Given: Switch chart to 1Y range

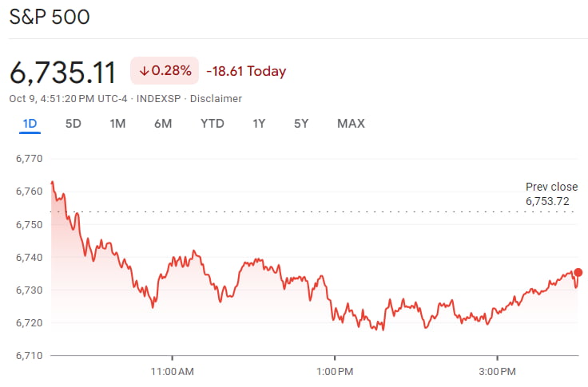Looking at the screenshot, I should [x=259, y=124].
